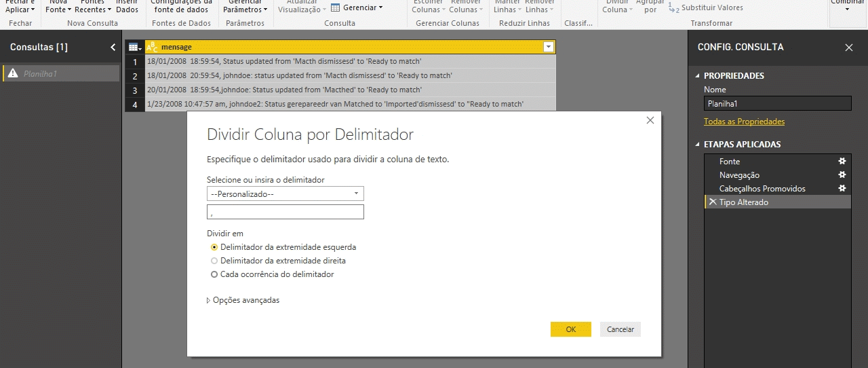Screen dimensions: 868x368
Task: Click the custom delimiter text field
Action: point(285,213)
